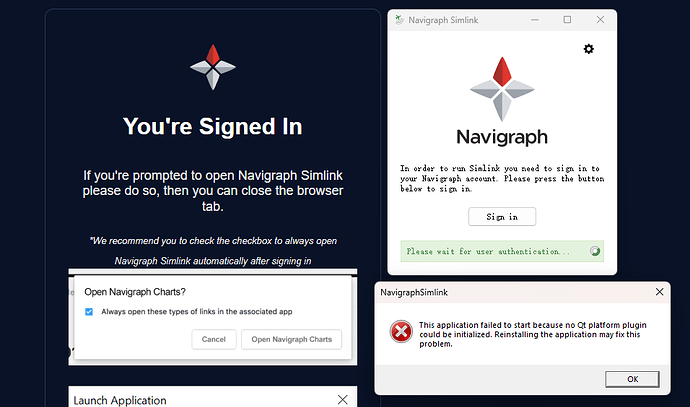
Task: Maximize the Navigraph Simlink window
Action: pos(567,20)
